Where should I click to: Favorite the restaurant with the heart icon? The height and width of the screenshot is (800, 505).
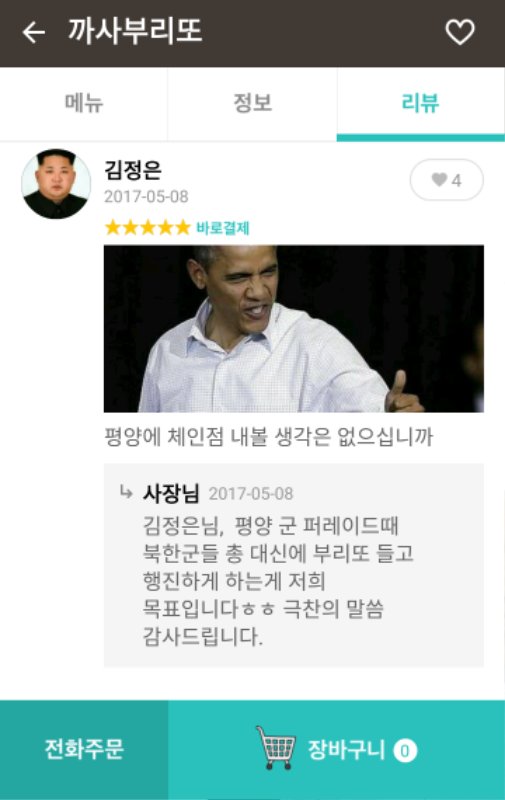(460, 32)
